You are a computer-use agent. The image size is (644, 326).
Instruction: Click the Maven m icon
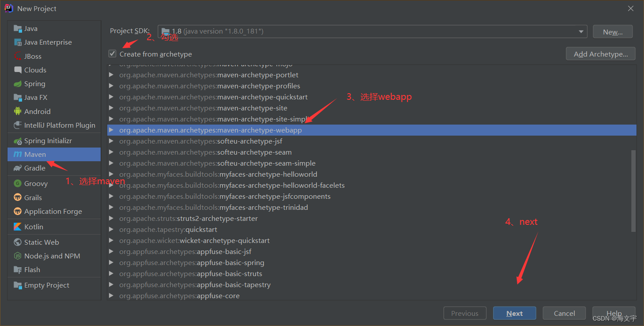point(18,155)
